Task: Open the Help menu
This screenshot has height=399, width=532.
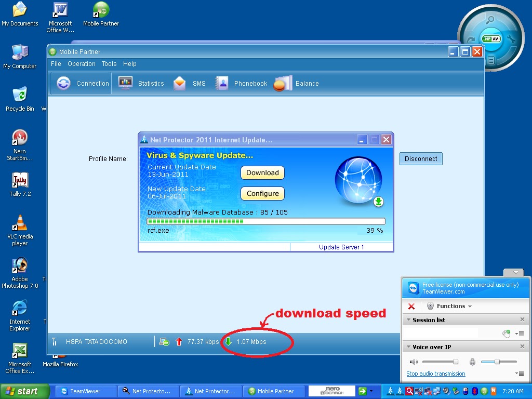Action: (x=129, y=64)
